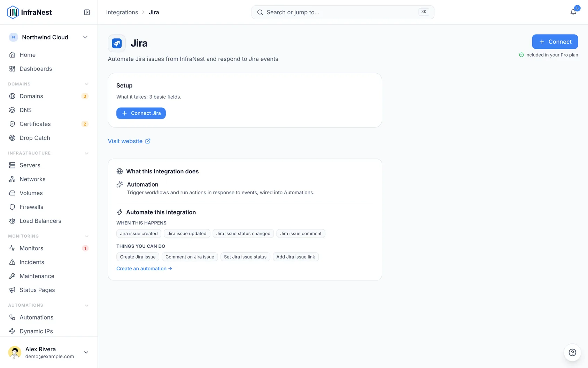Select the Comment on Jira issue chip
The width and height of the screenshot is (588, 368).
pyautogui.click(x=190, y=257)
